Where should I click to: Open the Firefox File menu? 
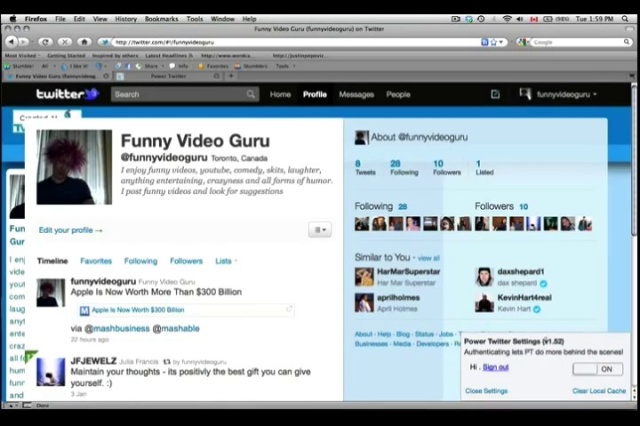(60, 19)
